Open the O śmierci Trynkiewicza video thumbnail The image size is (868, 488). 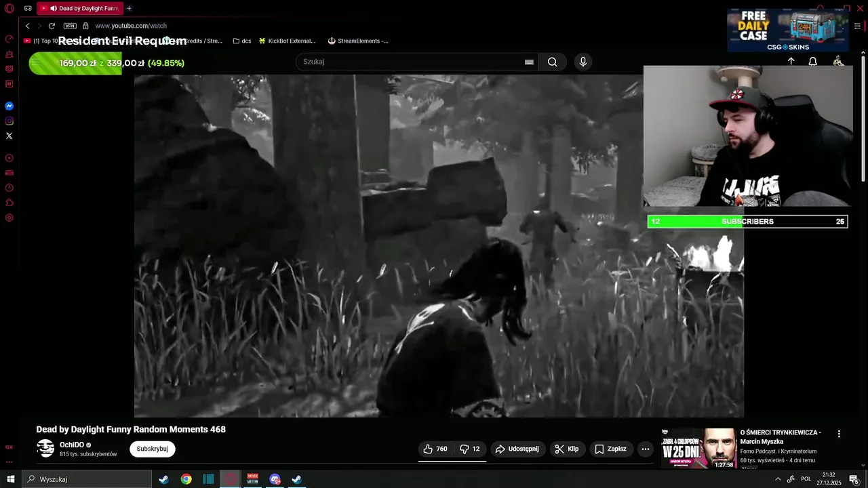[x=698, y=448]
